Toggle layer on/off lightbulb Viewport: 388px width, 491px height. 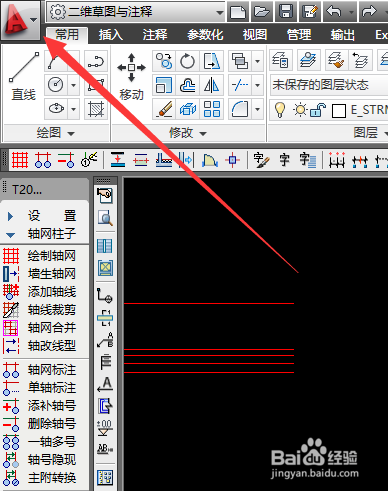(x=280, y=110)
